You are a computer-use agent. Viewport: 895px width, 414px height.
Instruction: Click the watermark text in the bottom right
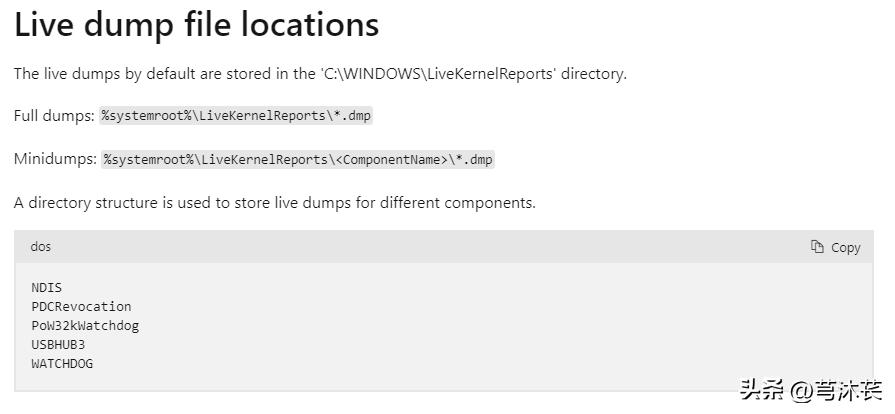tap(810, 389)
